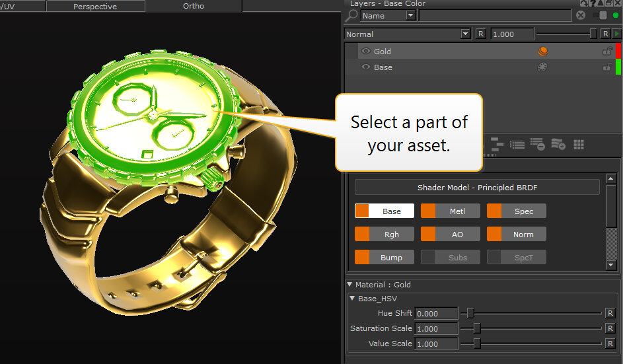The width and height of the screenshot is (623, 364).
Task: Collapse the Base_HSV section
Action: pos(352,299)
